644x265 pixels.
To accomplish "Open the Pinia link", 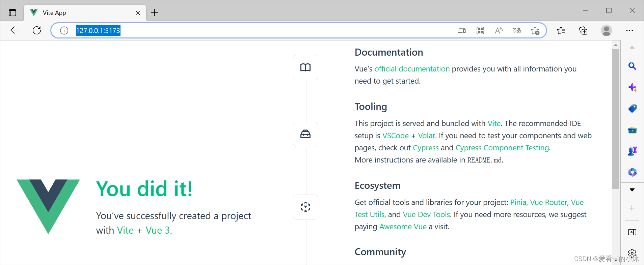I will [x=518, y=202].
